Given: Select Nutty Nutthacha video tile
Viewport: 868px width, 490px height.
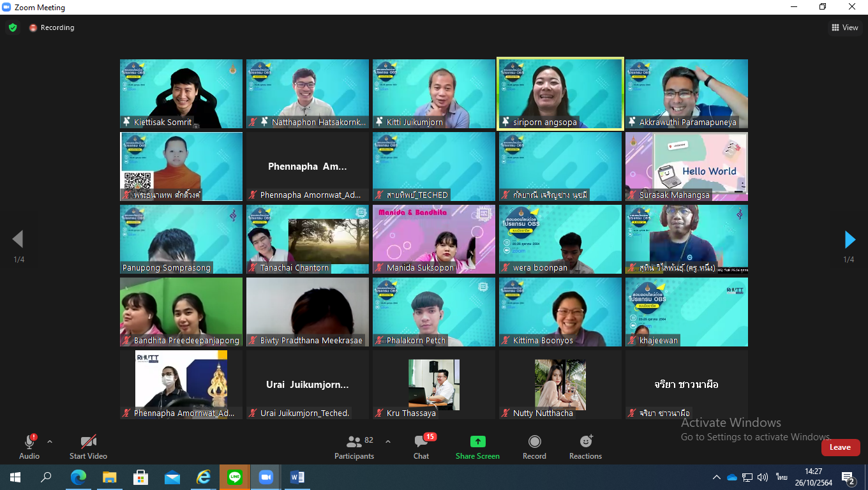Looking at the screenshot, I should [560, 385].
